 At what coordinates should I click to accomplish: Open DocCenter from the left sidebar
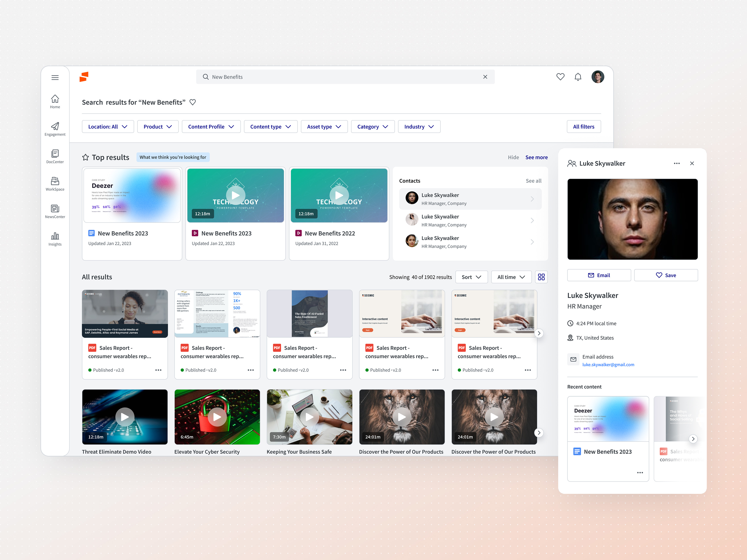[x=55, y=156]
